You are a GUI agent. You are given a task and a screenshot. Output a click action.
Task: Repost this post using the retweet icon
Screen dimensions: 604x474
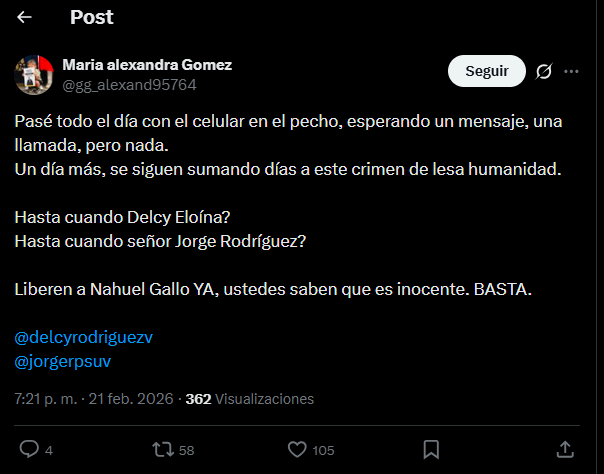[160, 449]
